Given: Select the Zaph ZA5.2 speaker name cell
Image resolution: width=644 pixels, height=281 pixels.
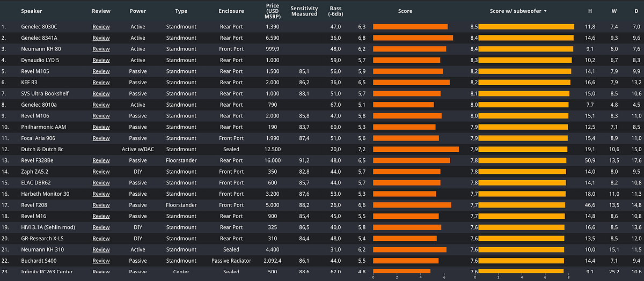Looking at the screenshot, I should click(x=36, y=172).
